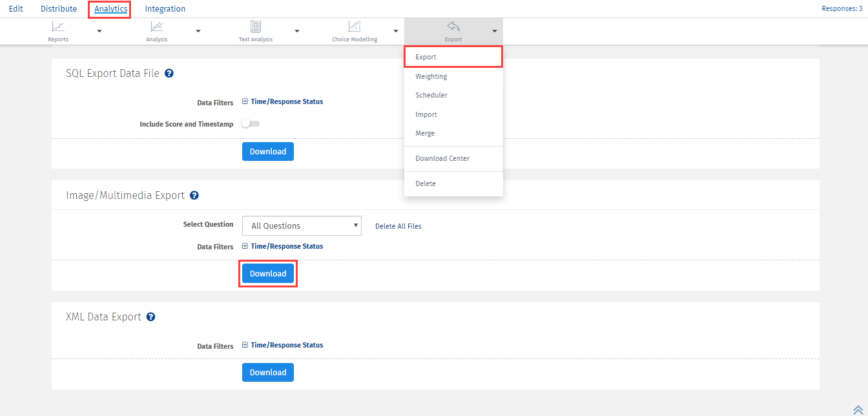Open the Reports toolbar icon
This screenshot has height=416, width=868.
pyautogui.click(x=58, y=27)
